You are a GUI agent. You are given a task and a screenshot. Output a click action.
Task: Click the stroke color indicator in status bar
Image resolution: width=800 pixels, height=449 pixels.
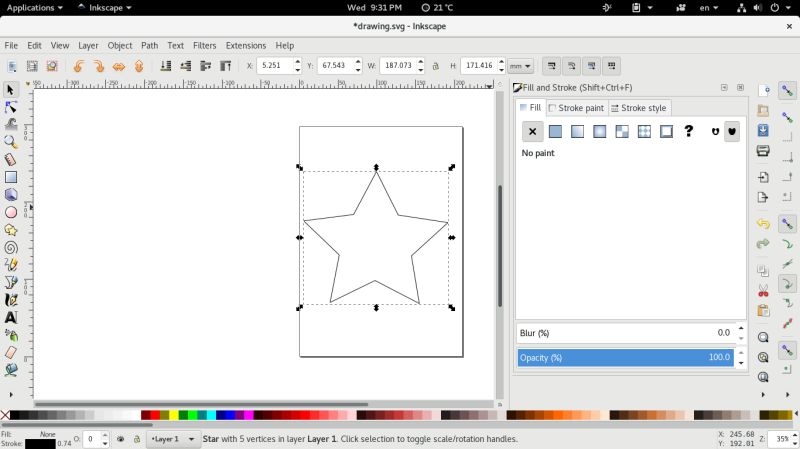click(x=40, y=443)
